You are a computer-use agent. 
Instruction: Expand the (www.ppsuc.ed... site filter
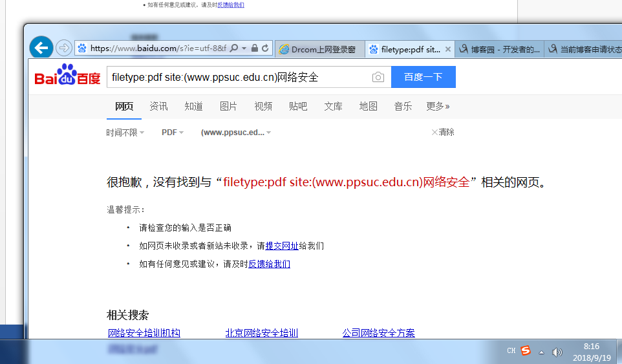point(236,133)
